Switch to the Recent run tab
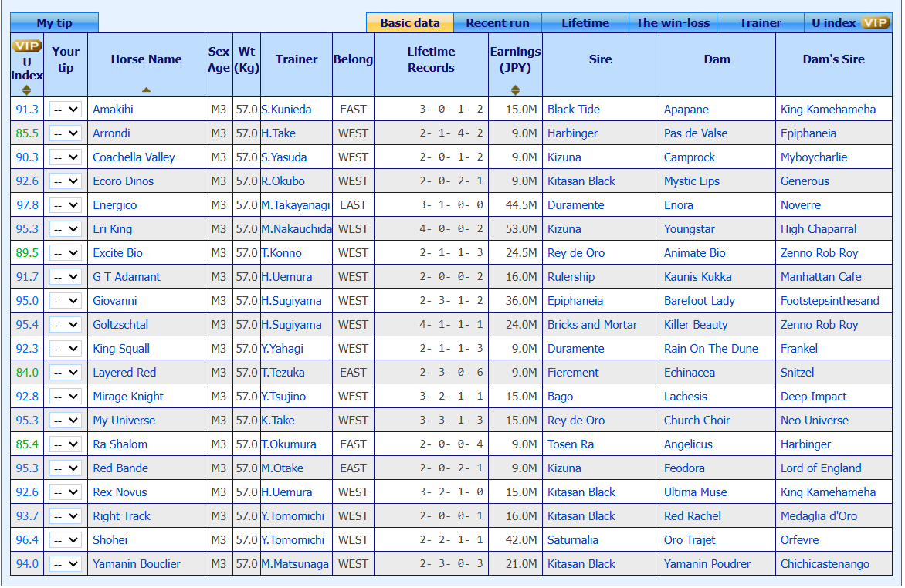Image resolution: width=905 pixels, height=588 pixels. (497, 23)
